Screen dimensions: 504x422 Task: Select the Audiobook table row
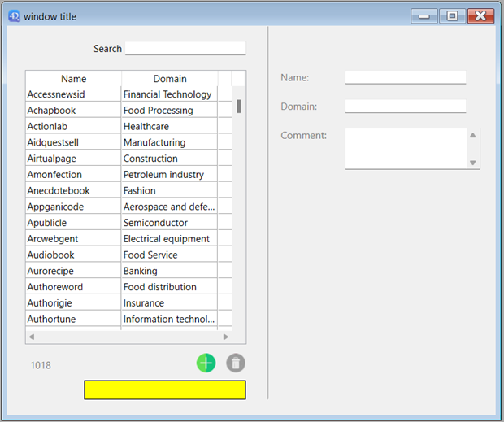tap(73, 255)
